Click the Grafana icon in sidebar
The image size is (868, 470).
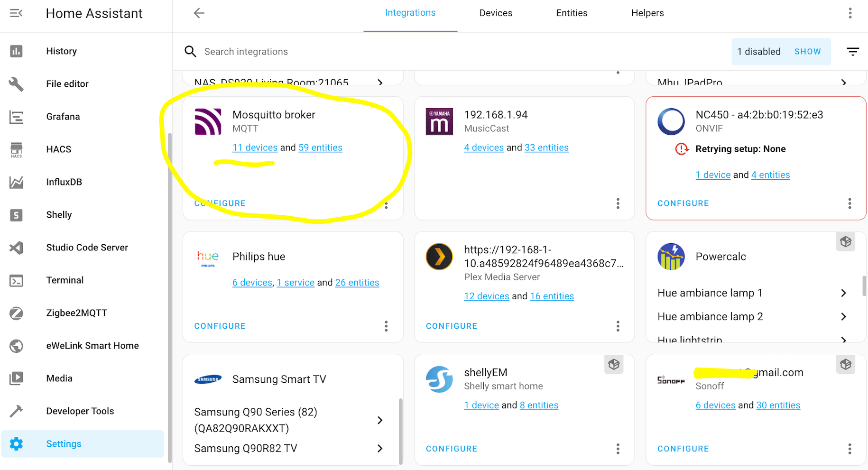pos(16,117)
